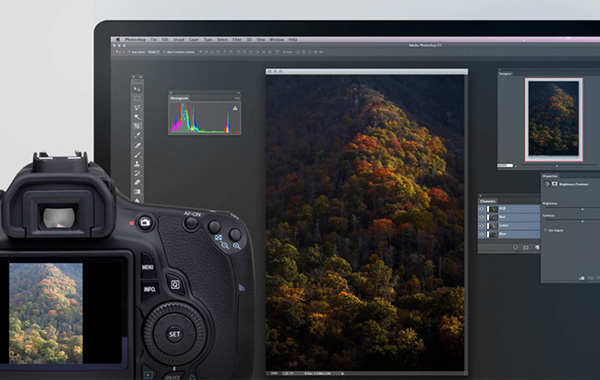Viewport: 600px width, 380px height.
Task: Toggle the Auto-Select checkbox in options bar
Action: [x=129, y=52]
